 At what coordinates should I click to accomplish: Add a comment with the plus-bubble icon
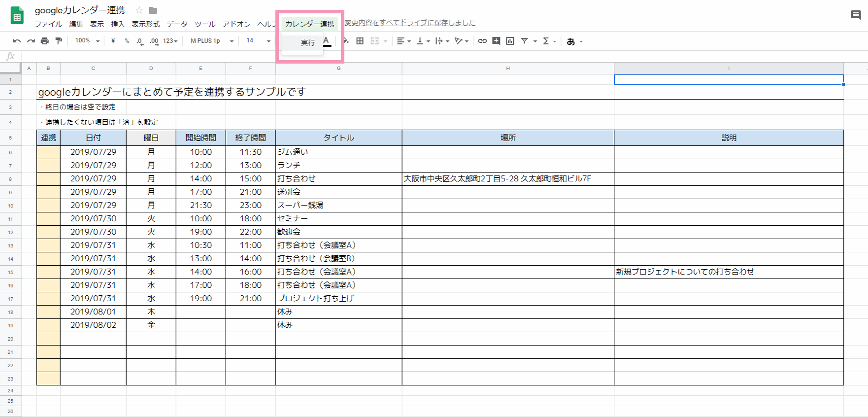tap(496, 41)
